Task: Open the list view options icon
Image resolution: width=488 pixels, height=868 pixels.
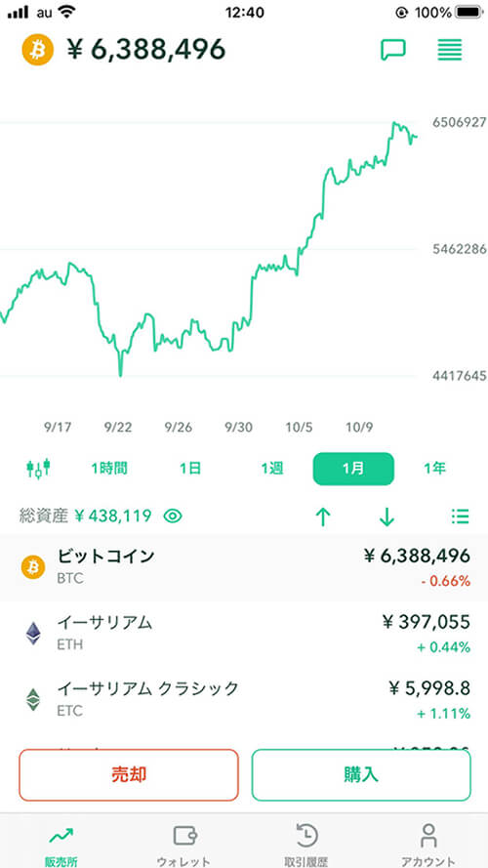Action: [x=461, y=517]
